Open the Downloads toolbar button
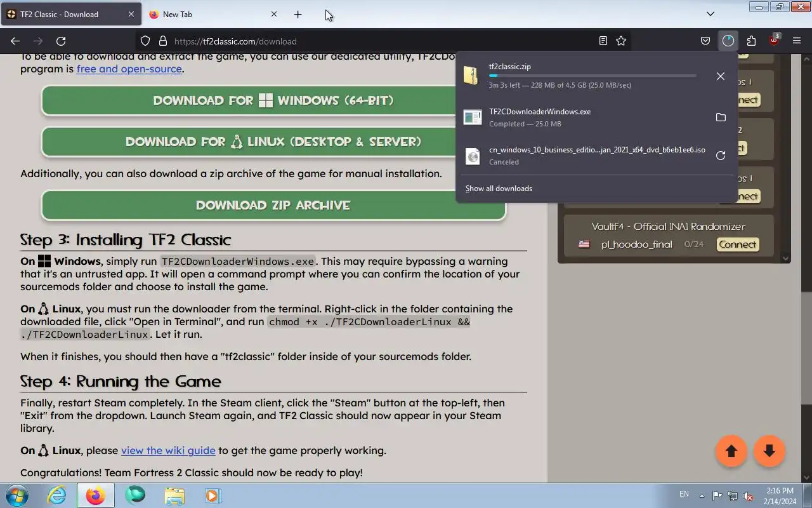812x508 pixels. (728, 41)
